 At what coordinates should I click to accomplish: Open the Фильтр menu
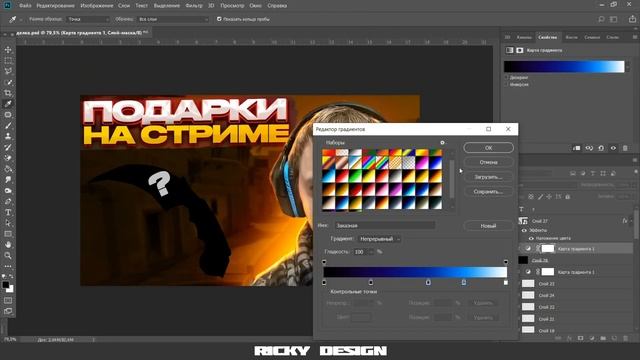(194, 6)
